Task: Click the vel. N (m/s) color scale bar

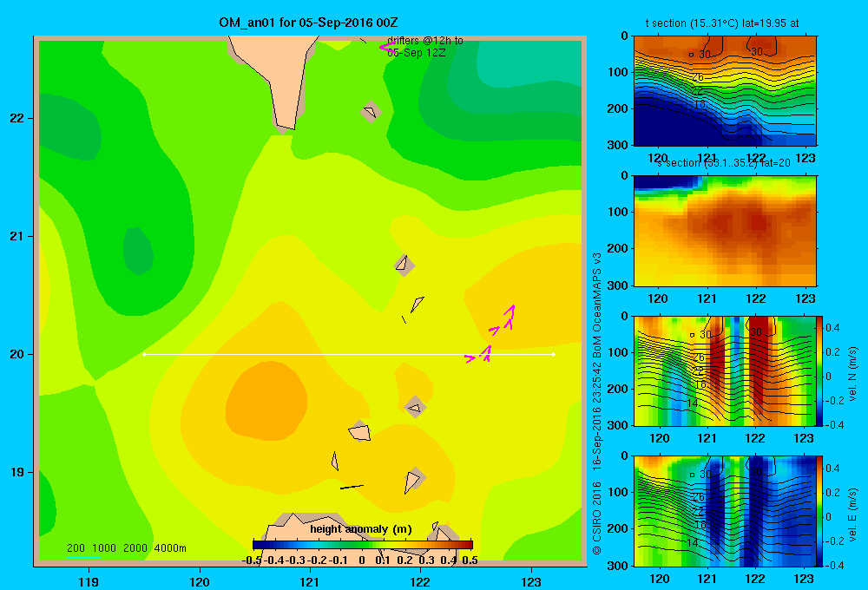Action: [820, 370]
